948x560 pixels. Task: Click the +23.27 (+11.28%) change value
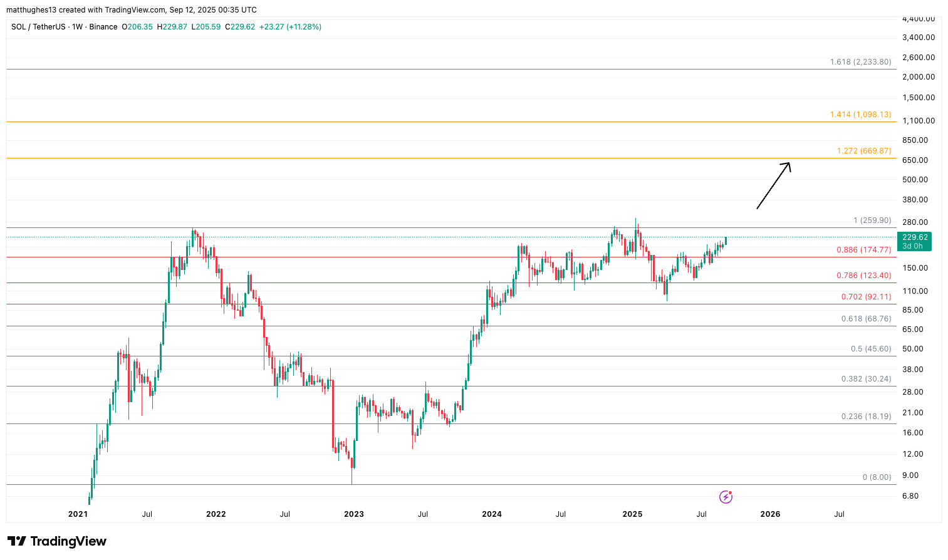coord(290,27)
